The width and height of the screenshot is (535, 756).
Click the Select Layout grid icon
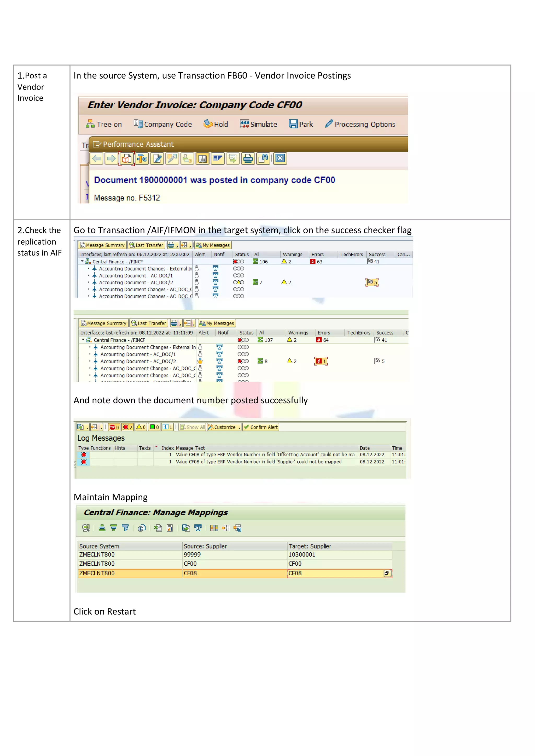[x=214, y=528]
